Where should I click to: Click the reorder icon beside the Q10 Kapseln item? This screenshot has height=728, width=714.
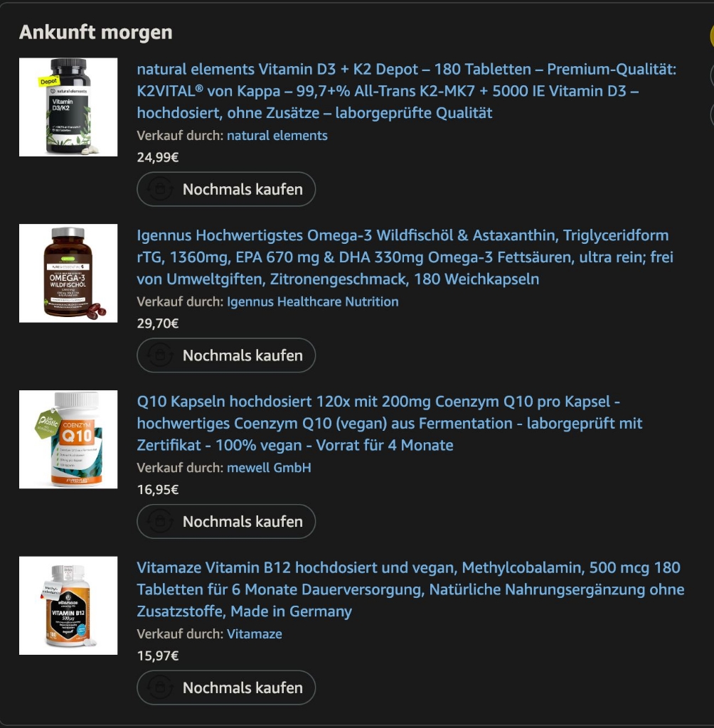click(x=160, y=522)
